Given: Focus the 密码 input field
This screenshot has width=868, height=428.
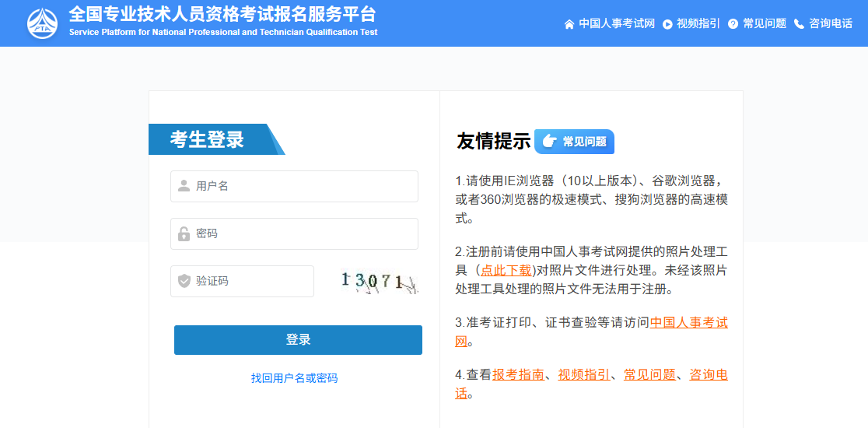Looking at the screenshot, I should click(303, 233).
